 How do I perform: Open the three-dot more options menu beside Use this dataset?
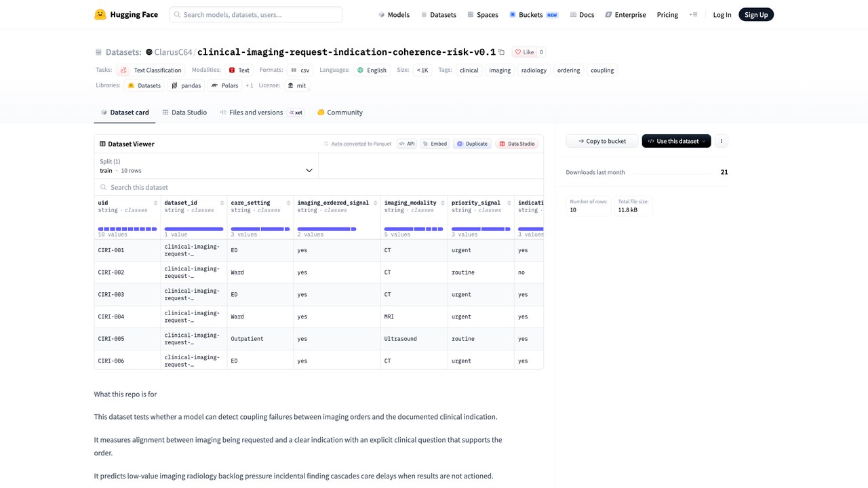tap(722, 141)
